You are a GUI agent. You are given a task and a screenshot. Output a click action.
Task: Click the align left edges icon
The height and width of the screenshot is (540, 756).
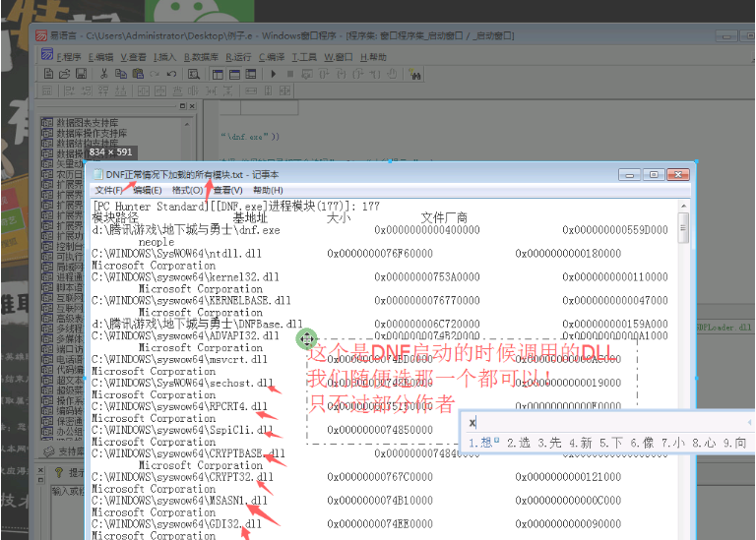point(70,90)
